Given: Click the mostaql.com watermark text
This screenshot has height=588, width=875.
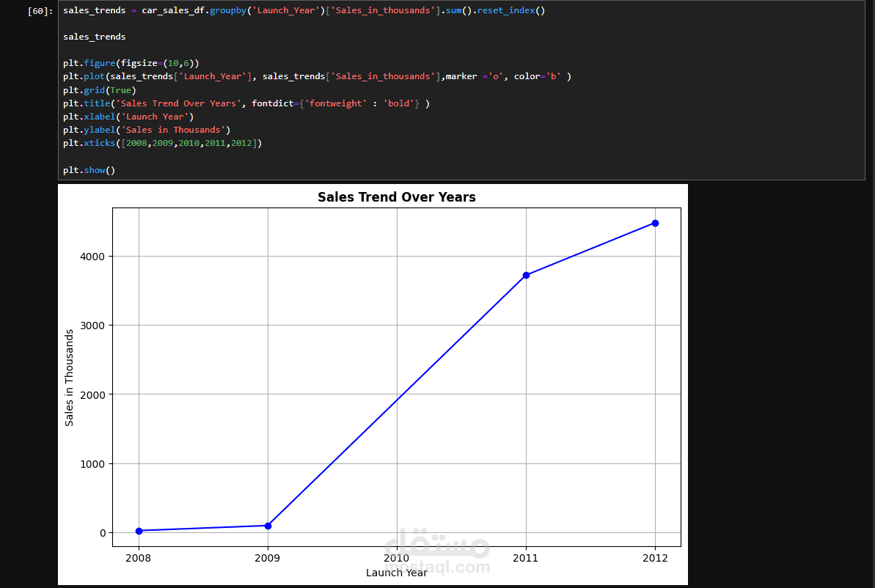Looking at the screenshot, I should [x=437, y=568].
